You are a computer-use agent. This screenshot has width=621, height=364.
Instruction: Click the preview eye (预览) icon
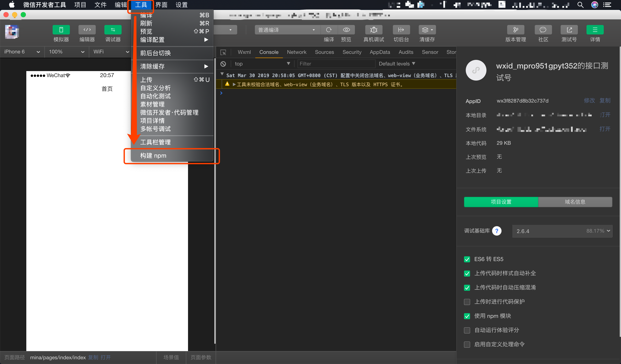point(346,30)
